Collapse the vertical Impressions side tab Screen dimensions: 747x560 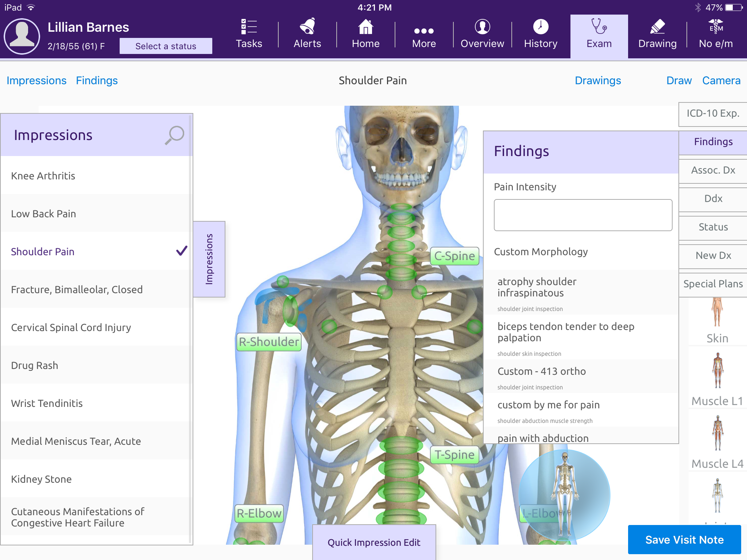[x=209, y=259]
